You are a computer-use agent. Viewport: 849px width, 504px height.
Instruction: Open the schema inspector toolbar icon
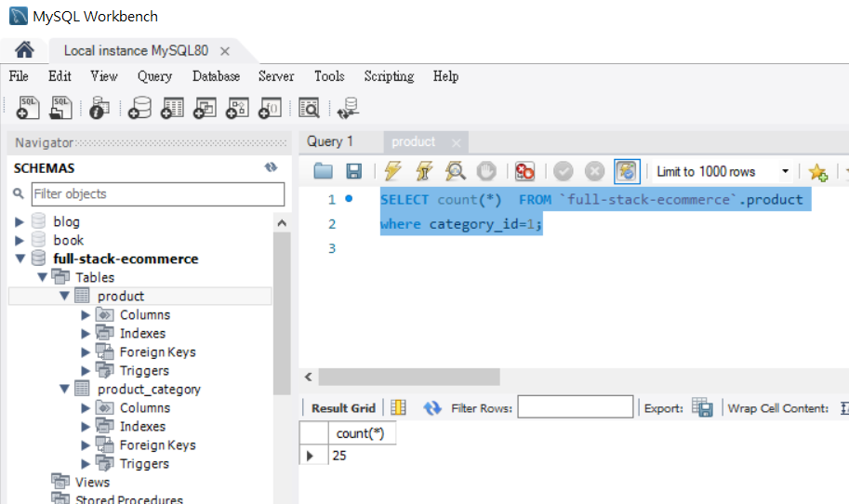[x=99, y=107]
